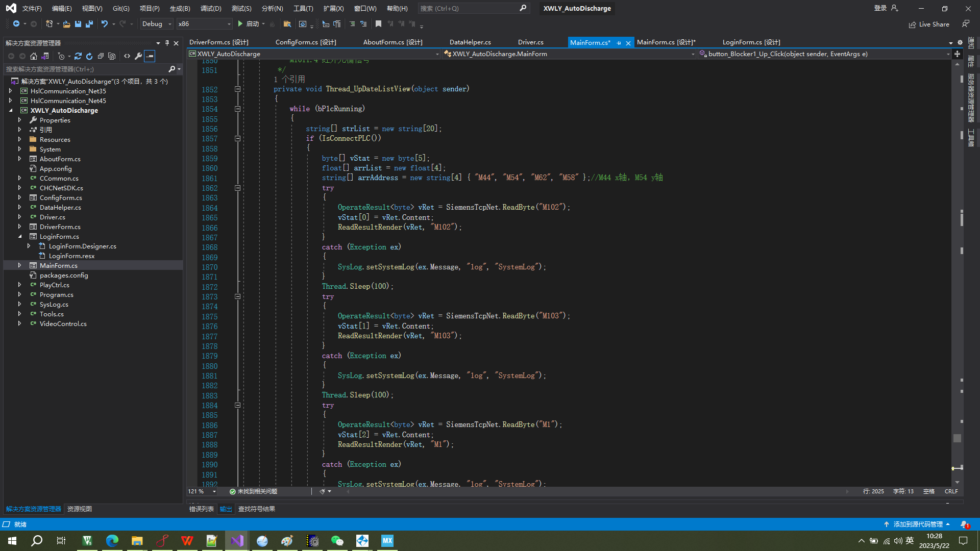
Task: Click the Home icon in Solution Explorer
Action: [x=34, y=56]
